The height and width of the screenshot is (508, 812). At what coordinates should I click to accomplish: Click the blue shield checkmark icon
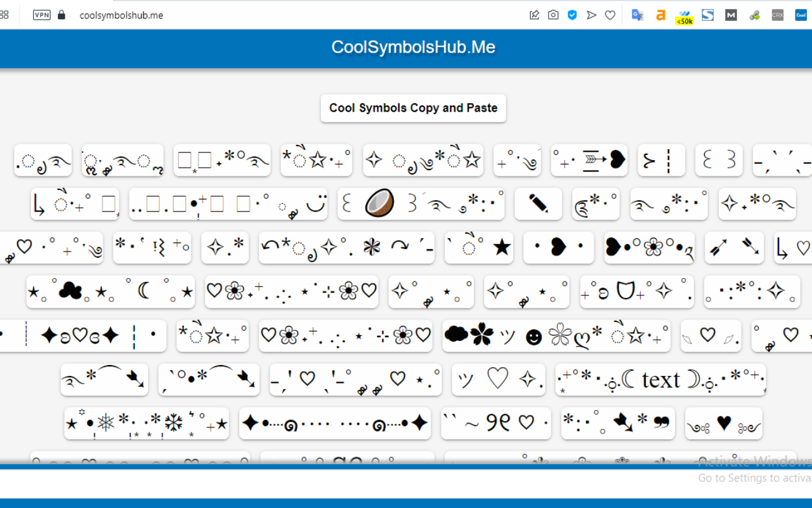(x=572, y=15)
